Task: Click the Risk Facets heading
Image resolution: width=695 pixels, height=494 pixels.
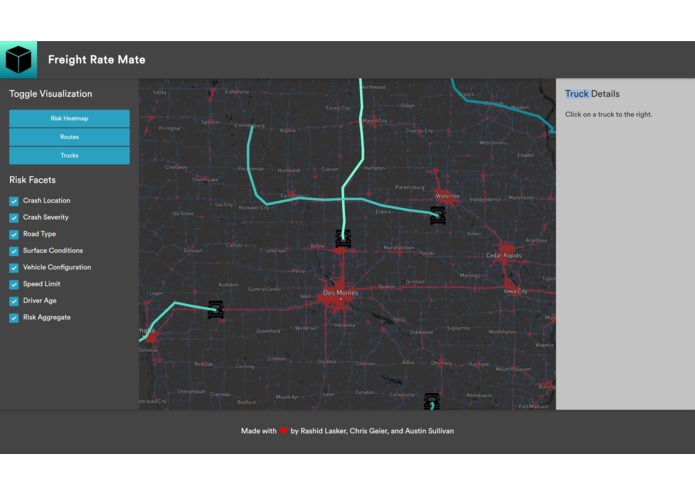Action: click(32, 180)
